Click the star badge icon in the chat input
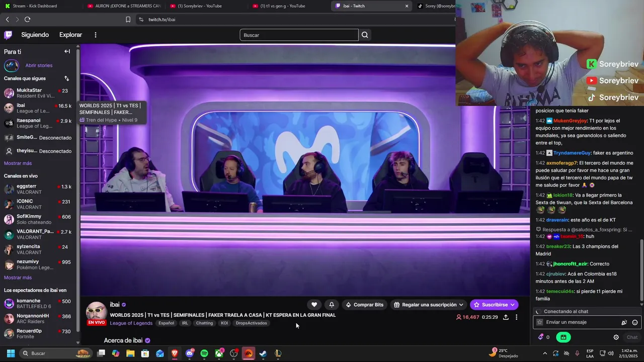This screenshot has height=362, width=644. tap(540, 322)
